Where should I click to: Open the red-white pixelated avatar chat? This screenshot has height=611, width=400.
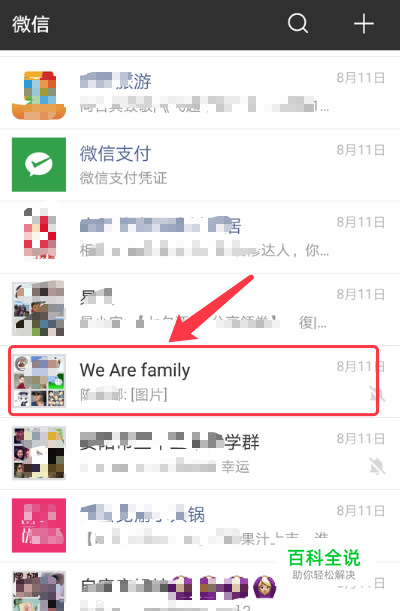pyautogui.click(x=200, y=237)
